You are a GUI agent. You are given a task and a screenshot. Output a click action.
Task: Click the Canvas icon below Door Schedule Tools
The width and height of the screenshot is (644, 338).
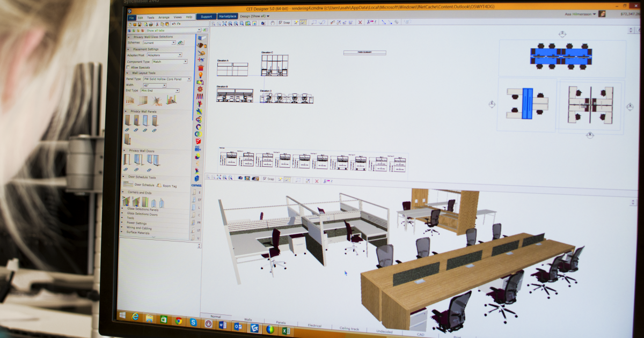click(x=196, y=185)
